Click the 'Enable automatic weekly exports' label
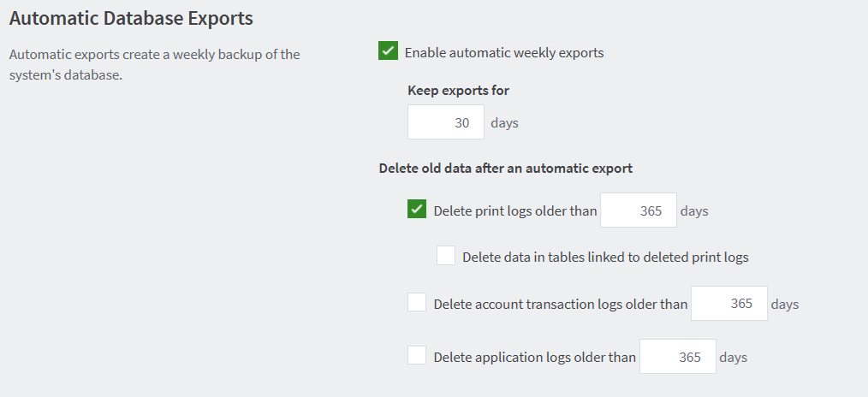The height and width of the screenshot is (397, 868). coord(504,53)
